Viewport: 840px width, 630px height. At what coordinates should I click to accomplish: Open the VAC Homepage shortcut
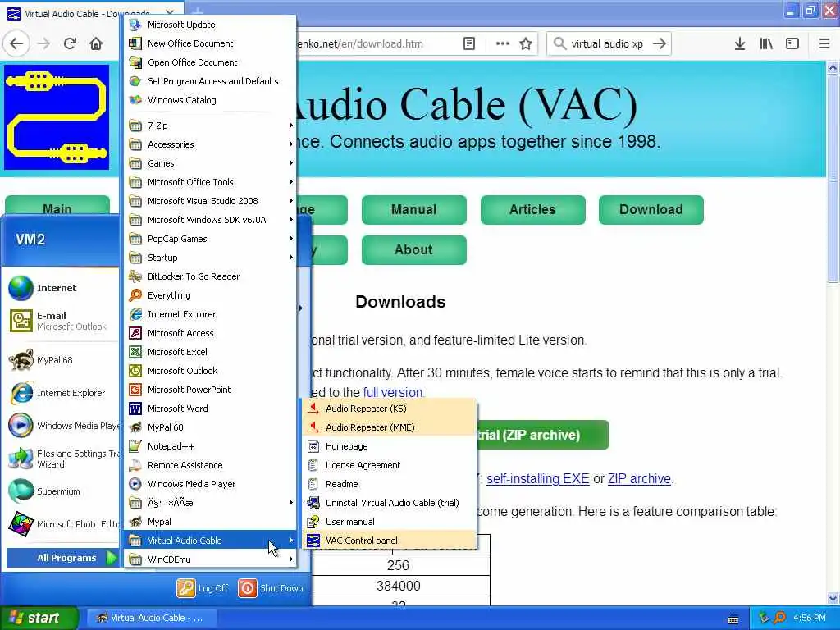(x=390, y=446)
